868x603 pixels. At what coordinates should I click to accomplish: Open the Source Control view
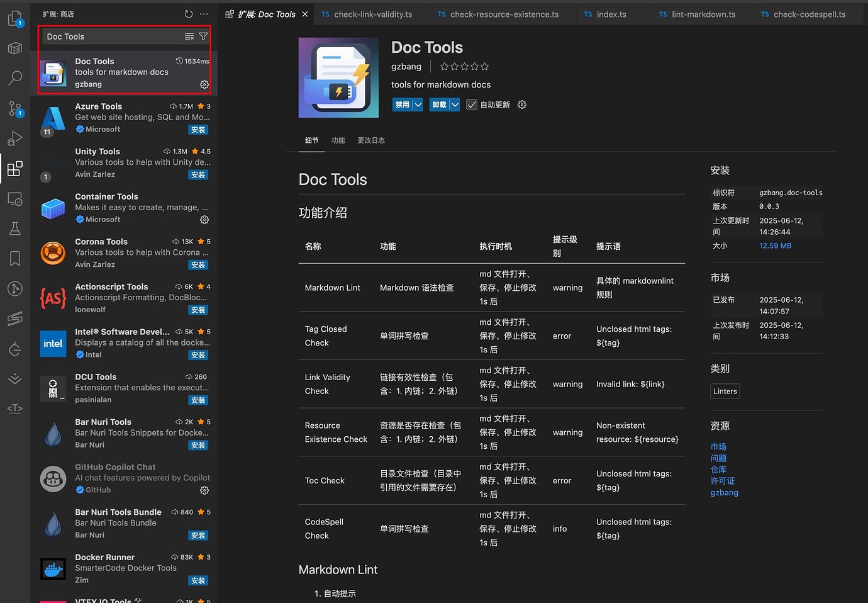click(x=14, y=108)
